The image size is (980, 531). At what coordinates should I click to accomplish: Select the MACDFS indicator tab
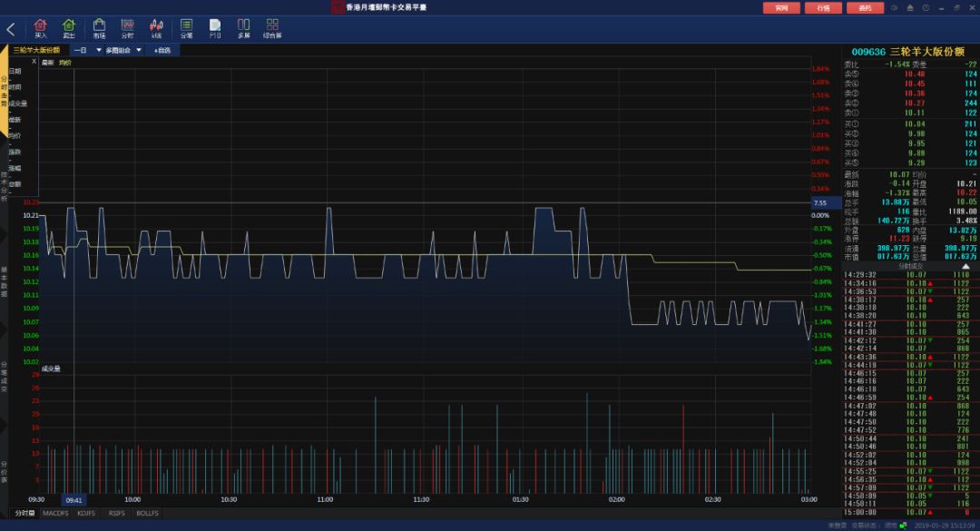pos(55,513)
